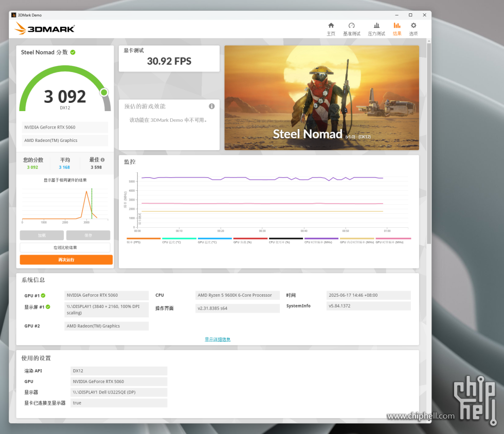Screen dimensions: 504x434
Task: Click AMD Radeon(TM) Graphics under the score gauge
Action: point(65,140)
